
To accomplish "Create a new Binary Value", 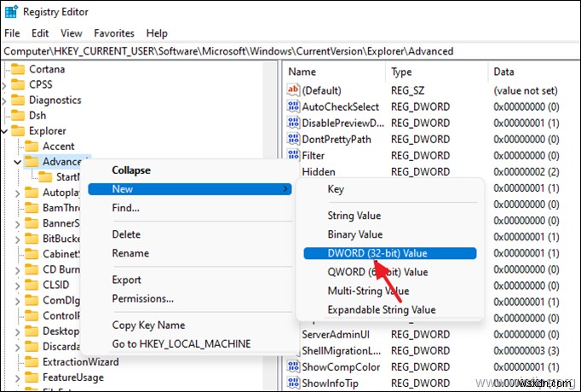I will click(x=390, y=234).
